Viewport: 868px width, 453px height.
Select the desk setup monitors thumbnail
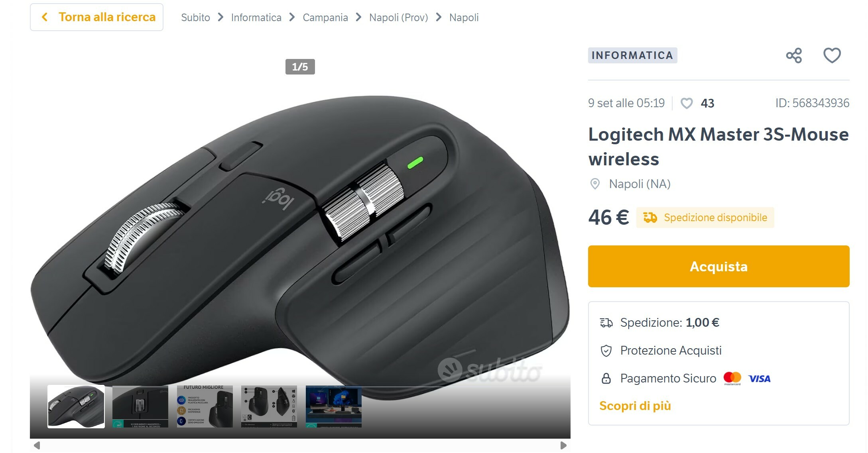click(334, 406)
